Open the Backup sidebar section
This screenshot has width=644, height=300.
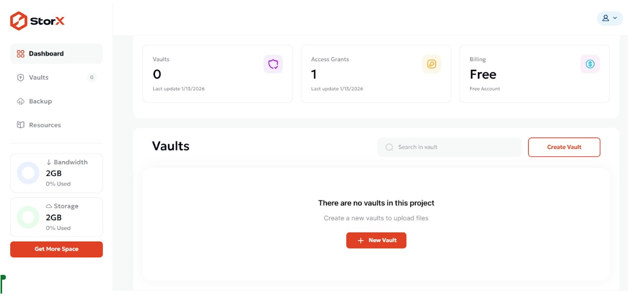pyautogui.click(x=41, y=102)
